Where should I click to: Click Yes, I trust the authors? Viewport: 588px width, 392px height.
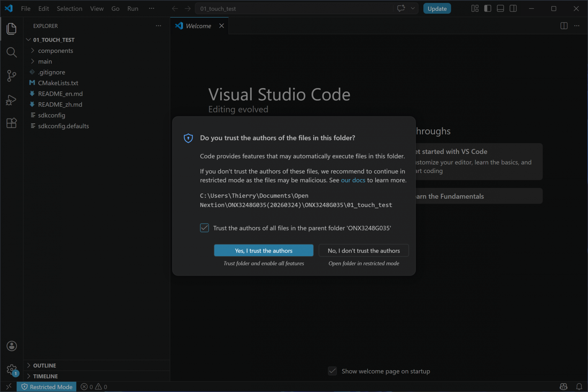(x=263, y=250)
